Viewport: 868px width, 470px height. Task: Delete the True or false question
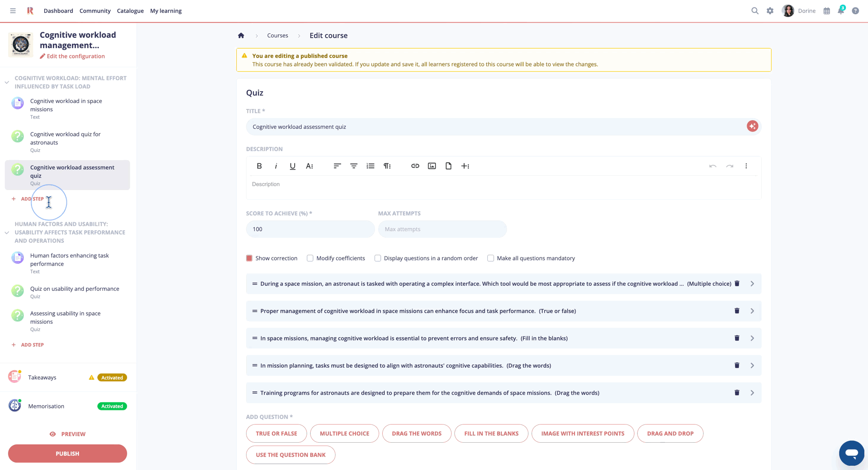736,311
